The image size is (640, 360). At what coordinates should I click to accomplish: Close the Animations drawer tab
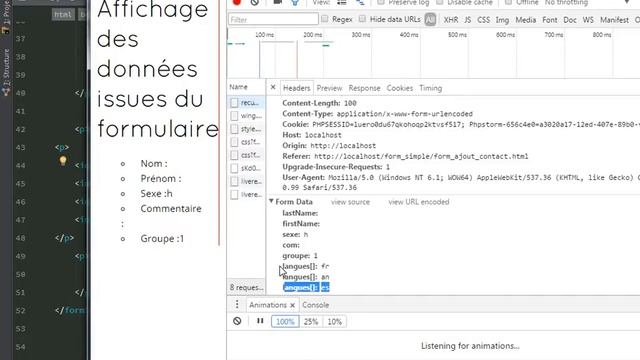pyautogui.click(x=293, y=305)
